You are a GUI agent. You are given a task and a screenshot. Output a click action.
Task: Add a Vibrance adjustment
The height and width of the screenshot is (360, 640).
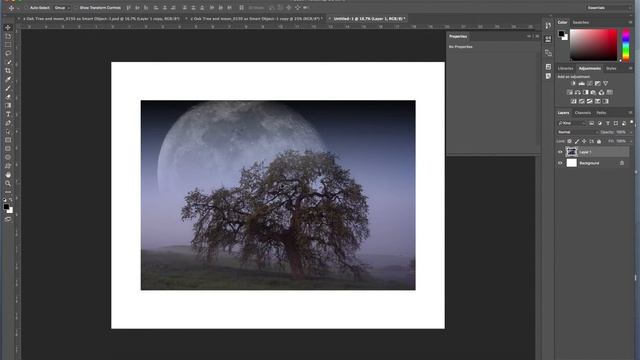[606, 83]
